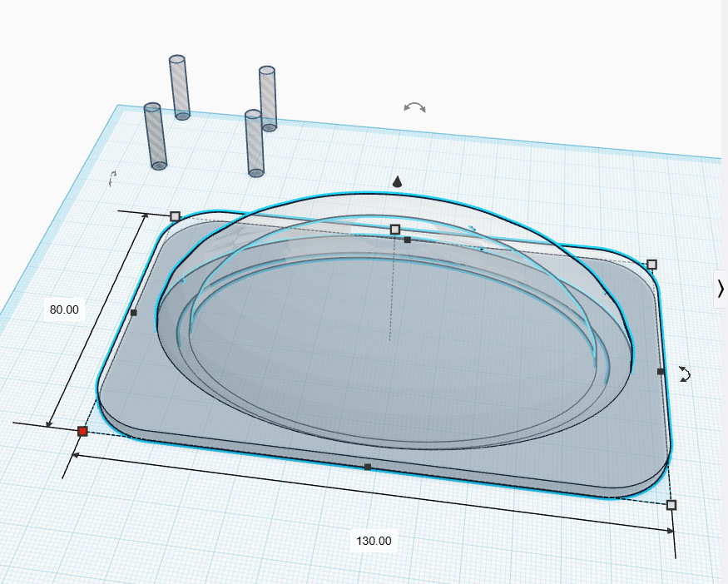Click the rotation arrow beside the plate's right edge
The image size is (728, 584).
tap(685, 374)
